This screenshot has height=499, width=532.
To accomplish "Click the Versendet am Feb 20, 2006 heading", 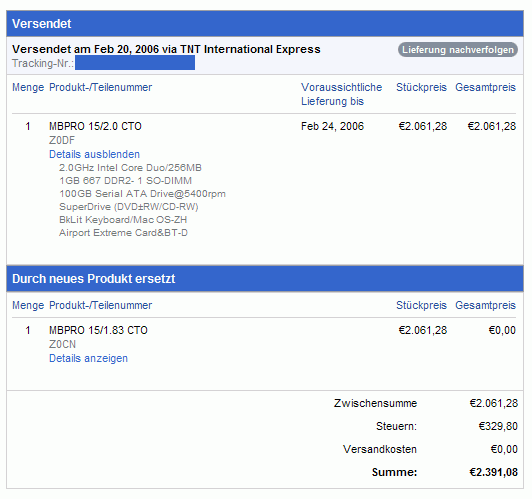I will pyautogui.click(x=166, y=49).
